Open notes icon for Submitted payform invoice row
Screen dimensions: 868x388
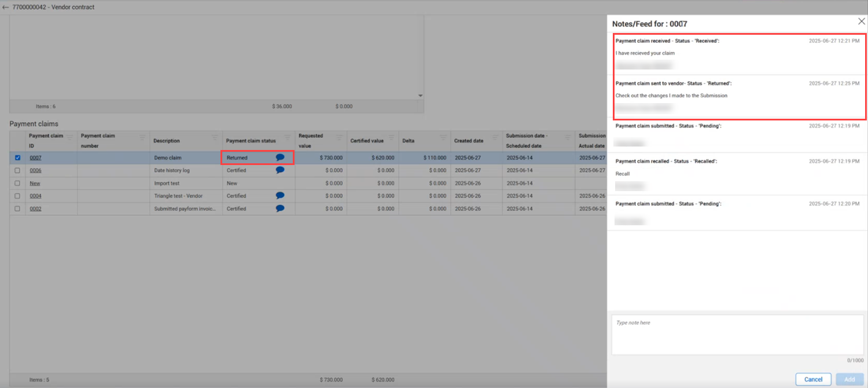[280, 208]
